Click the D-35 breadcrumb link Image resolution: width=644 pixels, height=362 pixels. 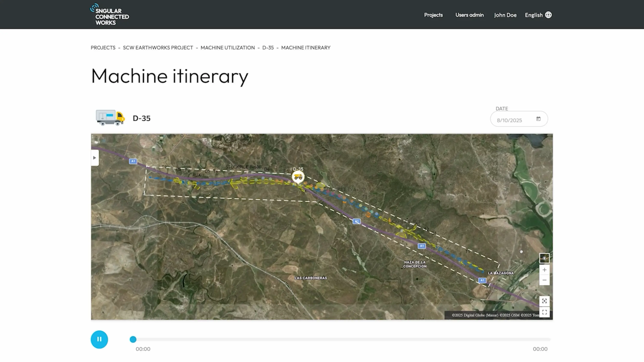click(268, 48)
